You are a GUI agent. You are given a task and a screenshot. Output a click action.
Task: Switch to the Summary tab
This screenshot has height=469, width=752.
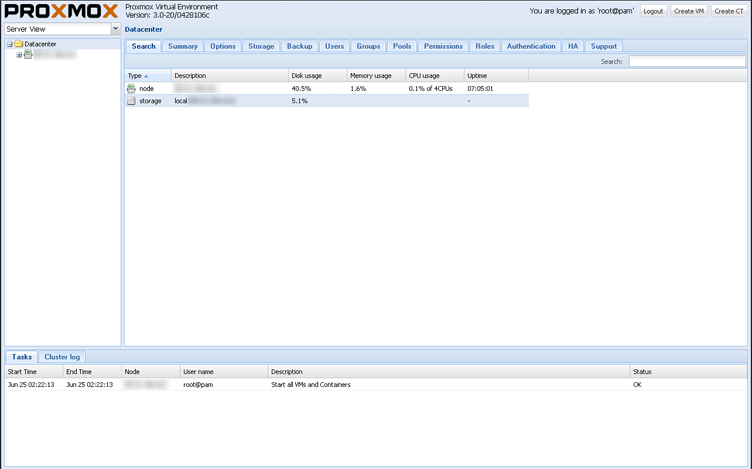click(x=183, y=46)
